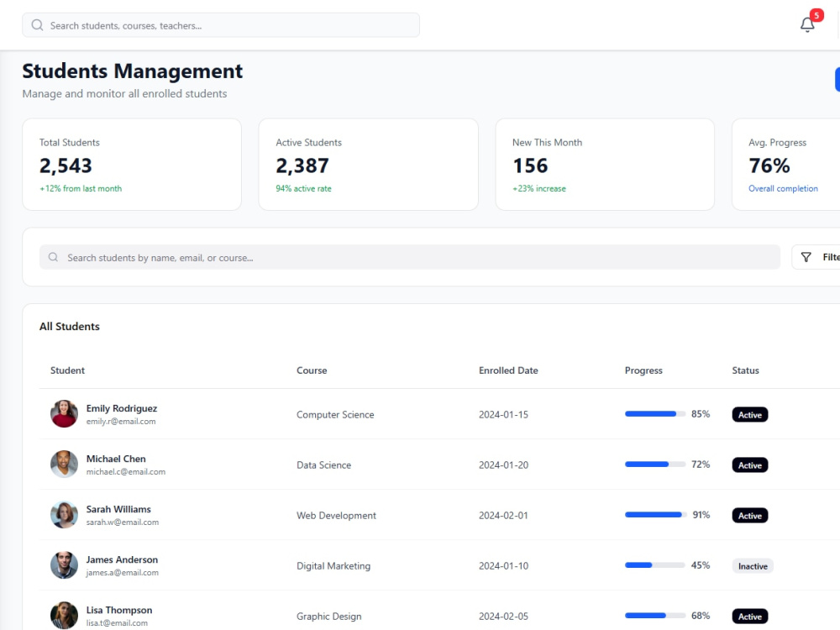Click Active badge for Michael Chen

tap(750, 465)
